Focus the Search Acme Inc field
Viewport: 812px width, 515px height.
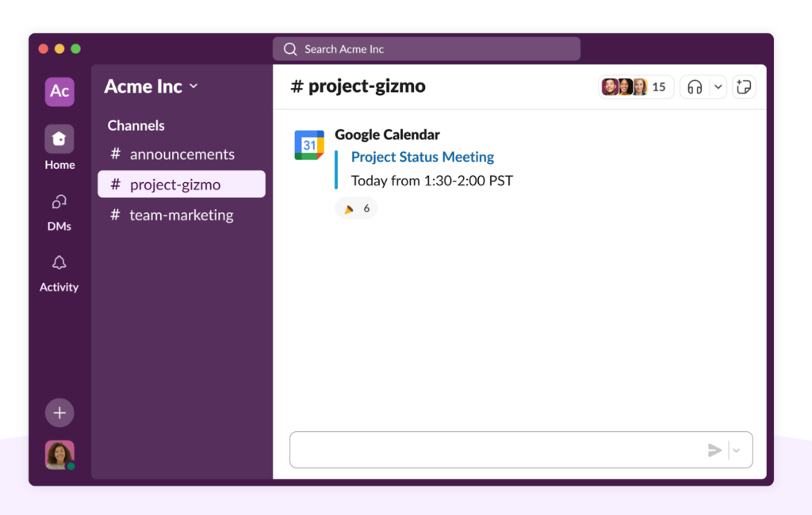(426, 49)
